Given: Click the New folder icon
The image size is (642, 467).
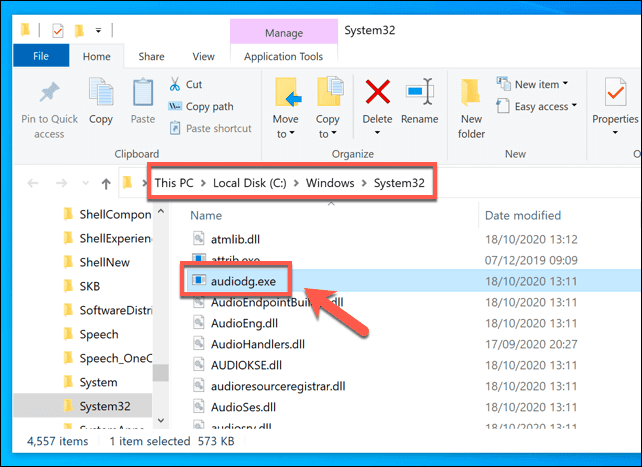Looking at the screenshot, I should pos(470,91).
